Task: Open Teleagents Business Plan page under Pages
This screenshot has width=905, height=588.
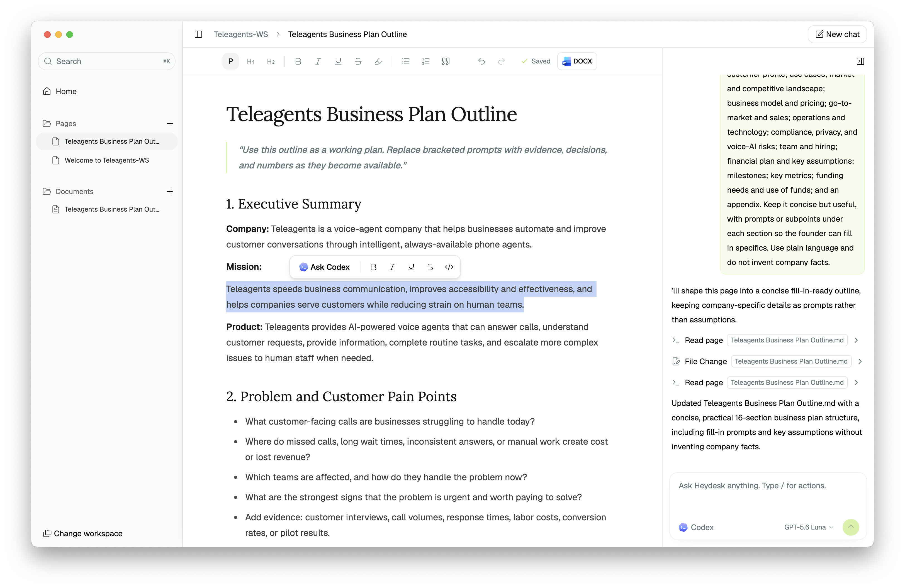Action: point(106,141)
